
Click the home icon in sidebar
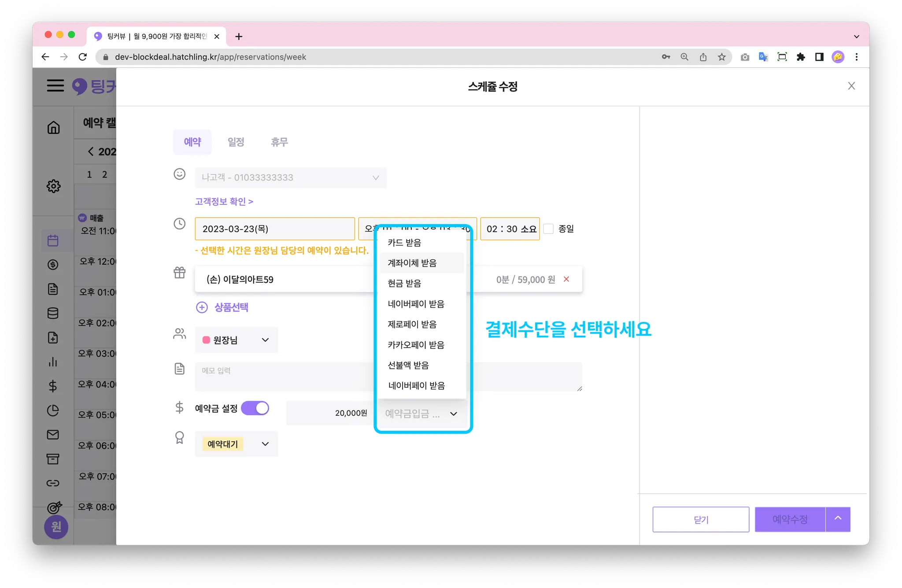pos(53,128)
